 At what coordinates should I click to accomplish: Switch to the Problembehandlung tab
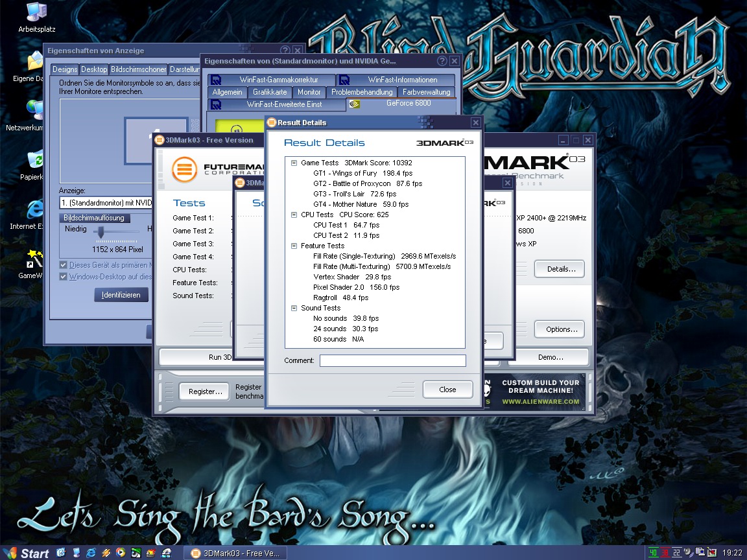click(x=362, y=92)
